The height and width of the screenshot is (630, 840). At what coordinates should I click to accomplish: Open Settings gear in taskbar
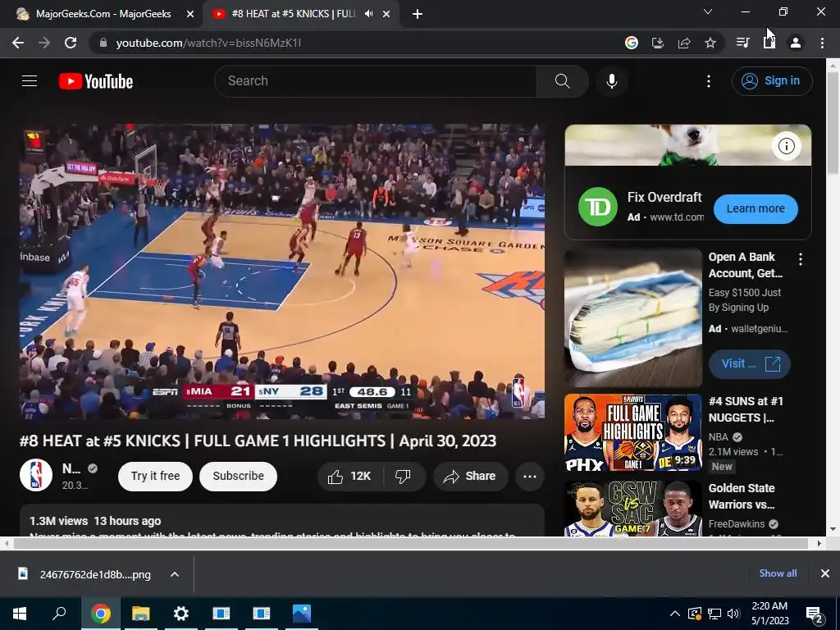pyautogui.click(x=181, y=614)
